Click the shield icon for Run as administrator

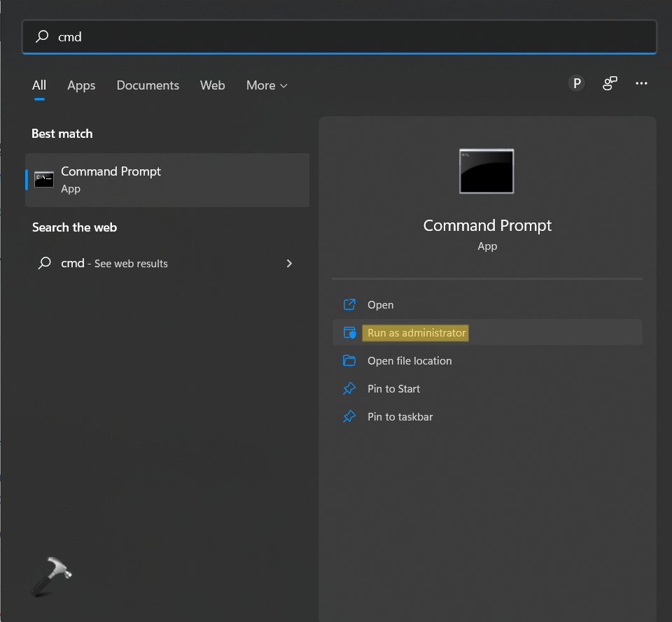tap(349, 333)
